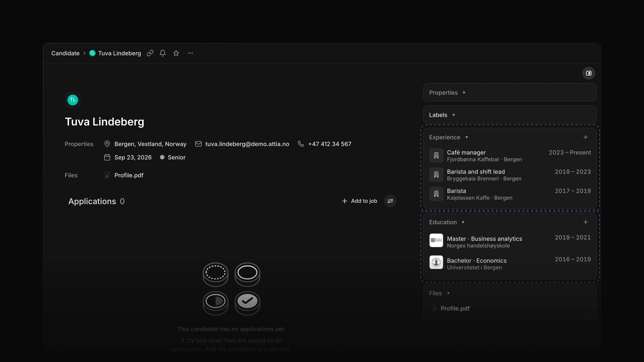This screenshot has width=644, height=362.
Task: Click building icon beside Kaiplassen Kaffe
Action: [x=436, y=194]
